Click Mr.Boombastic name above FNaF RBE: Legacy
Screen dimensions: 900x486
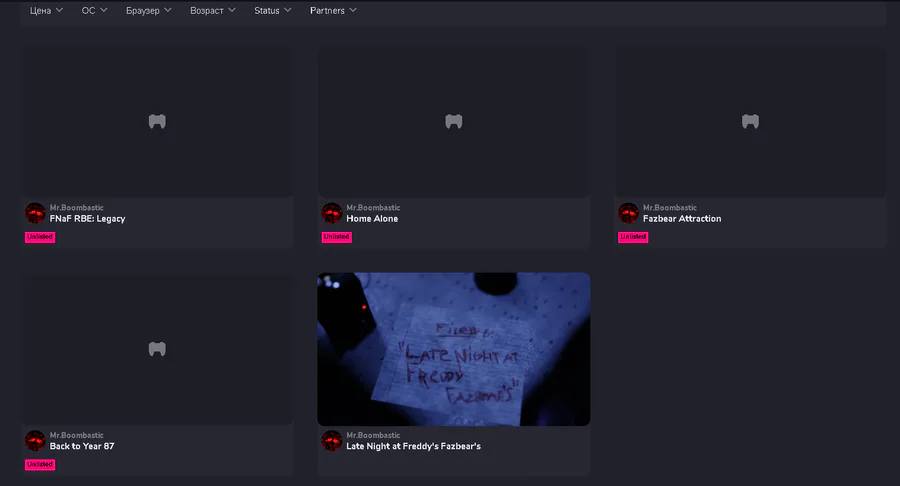pos(76,208)
